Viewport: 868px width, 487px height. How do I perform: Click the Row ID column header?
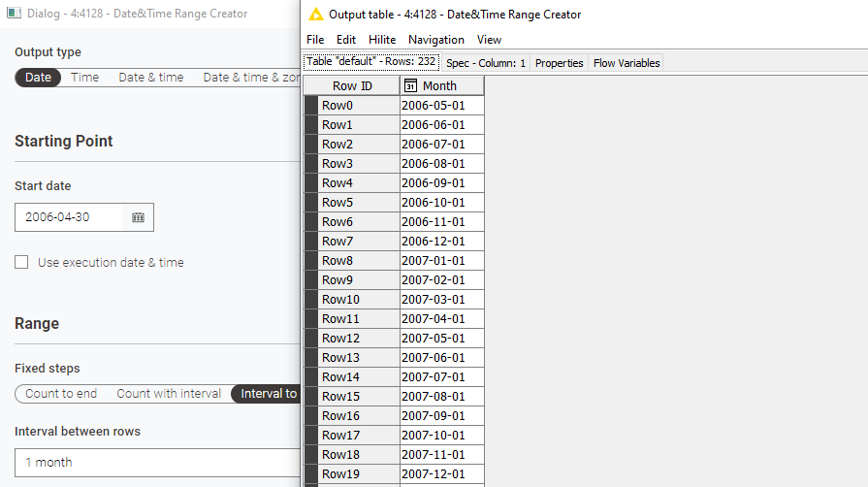point(352,86)
